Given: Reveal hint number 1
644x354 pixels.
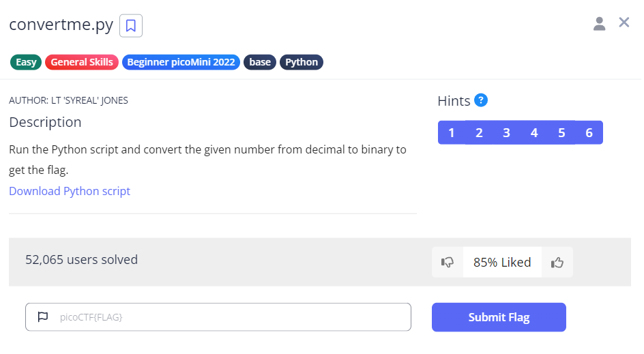Looking at the screenshot, I should [x=452, y=132].
